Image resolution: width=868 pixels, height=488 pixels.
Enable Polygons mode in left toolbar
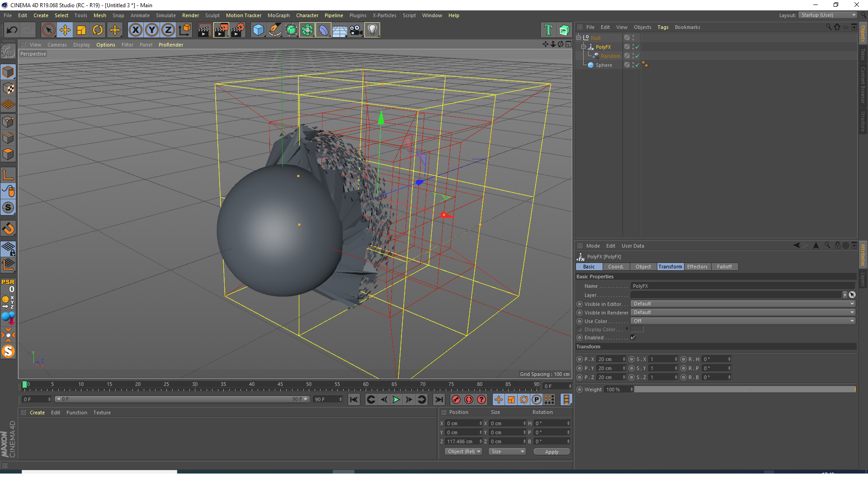(x=9, y=154)
